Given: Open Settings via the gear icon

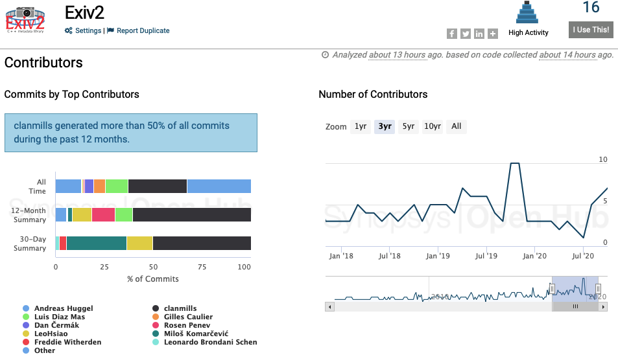Looking at the screenshot, I should pos(69,30).
